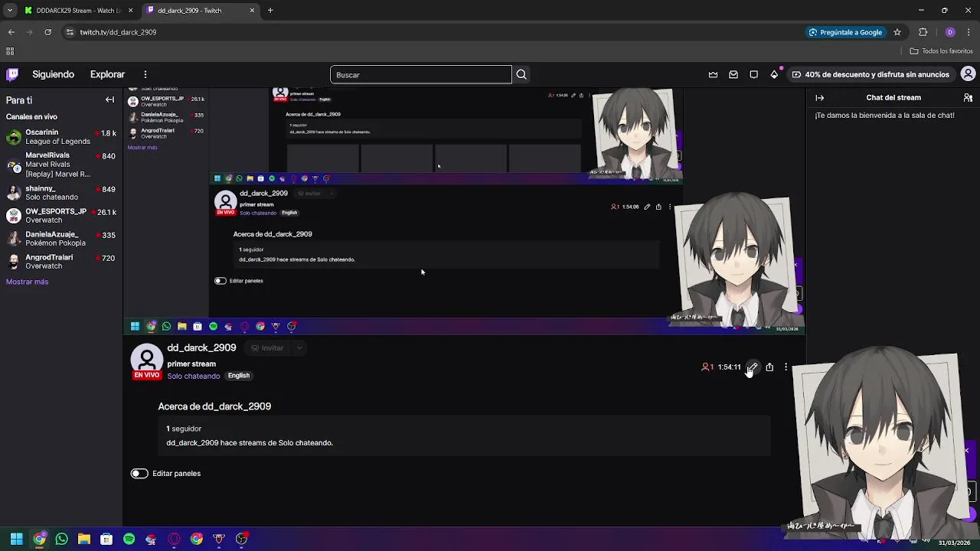Image resolution: width=980 pixels, height=551 pixels.
Task: Click the viewer count icon beside 1:54:11
Action: point(705,367)
